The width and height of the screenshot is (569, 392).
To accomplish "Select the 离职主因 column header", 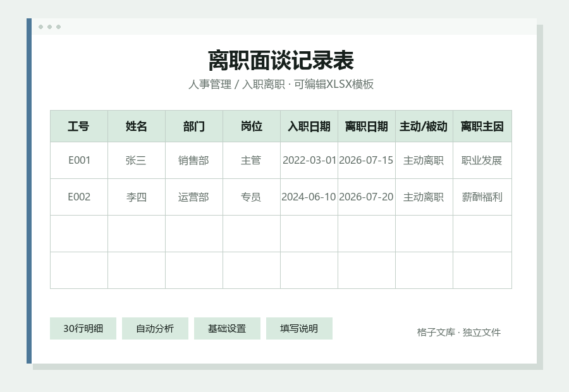I will [482, 126].
